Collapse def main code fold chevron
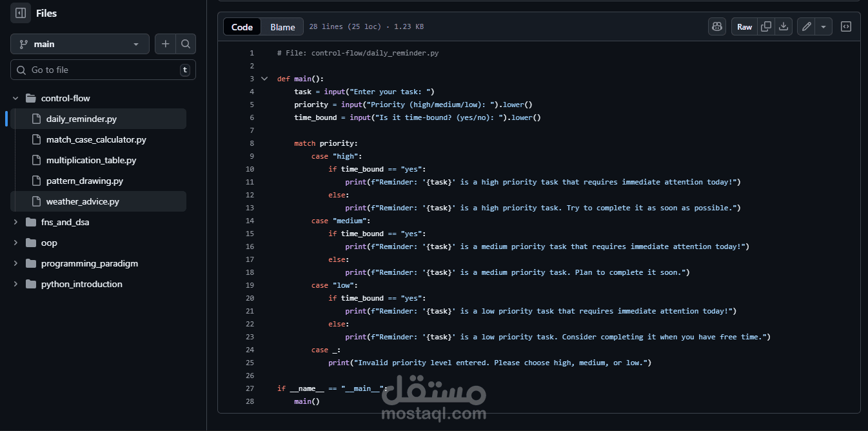This screenshot has width=868, height=431. click(264, 79)
